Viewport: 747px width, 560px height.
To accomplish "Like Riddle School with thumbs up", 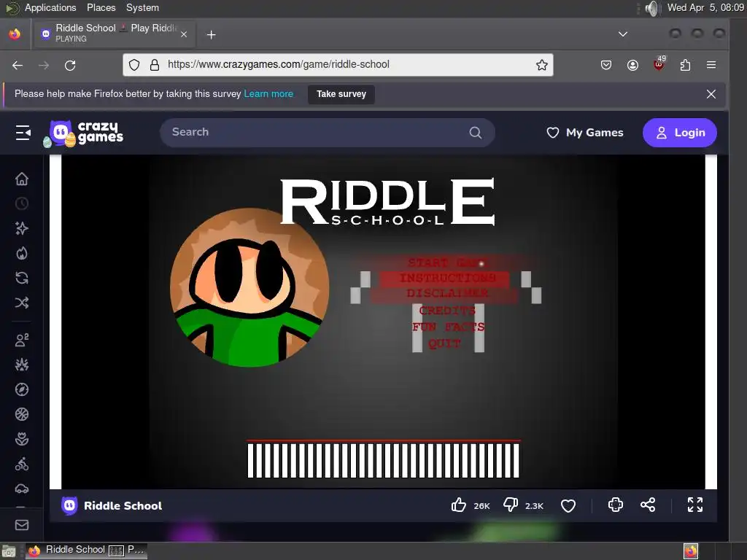I will click(459, 505).
